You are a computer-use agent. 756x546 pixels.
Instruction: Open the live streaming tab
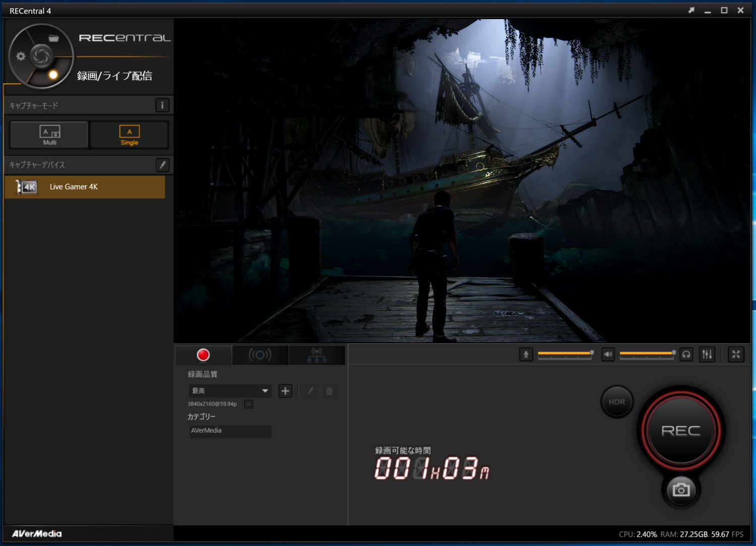260,355
